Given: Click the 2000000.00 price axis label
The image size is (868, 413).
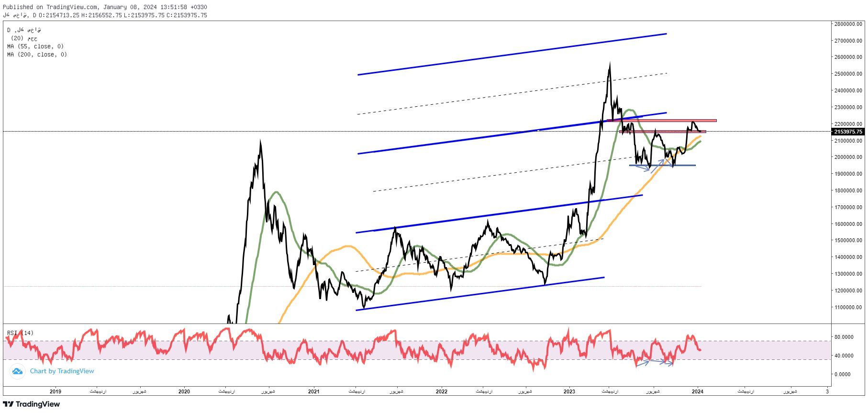Looking at the screenshot, I should pyautogui.click(x=849, y=157).
